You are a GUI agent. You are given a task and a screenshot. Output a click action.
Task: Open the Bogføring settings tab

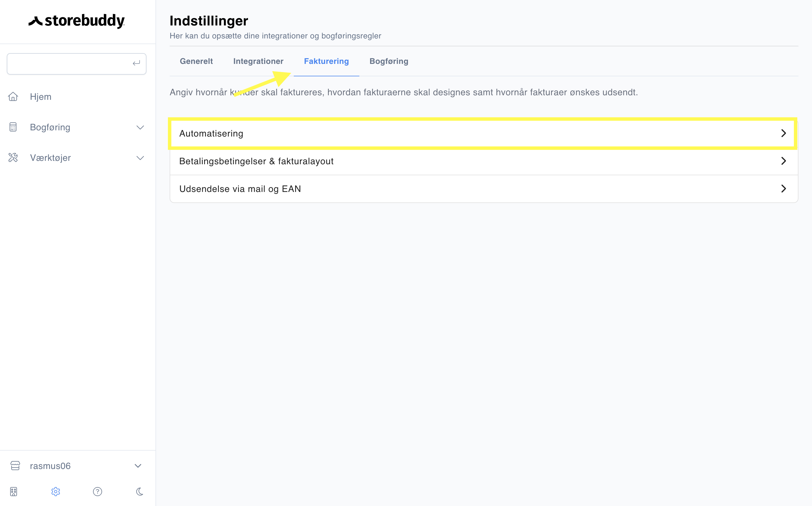388,61
